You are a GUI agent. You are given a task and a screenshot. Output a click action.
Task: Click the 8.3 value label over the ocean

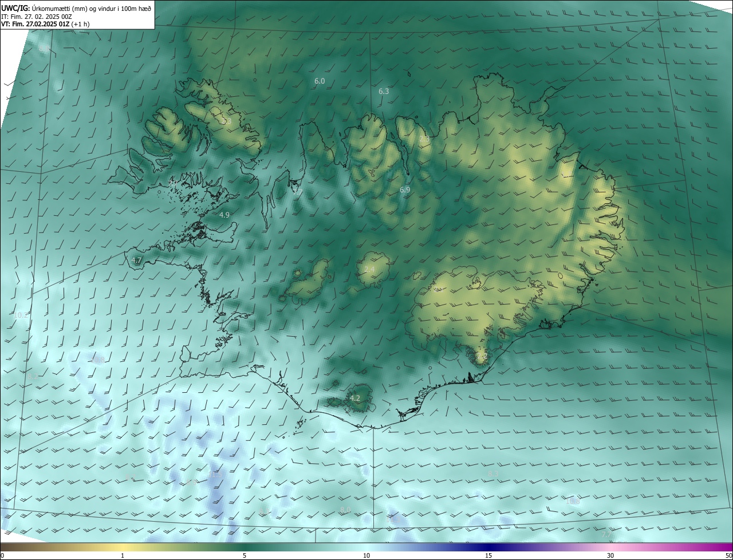point(493,474)
